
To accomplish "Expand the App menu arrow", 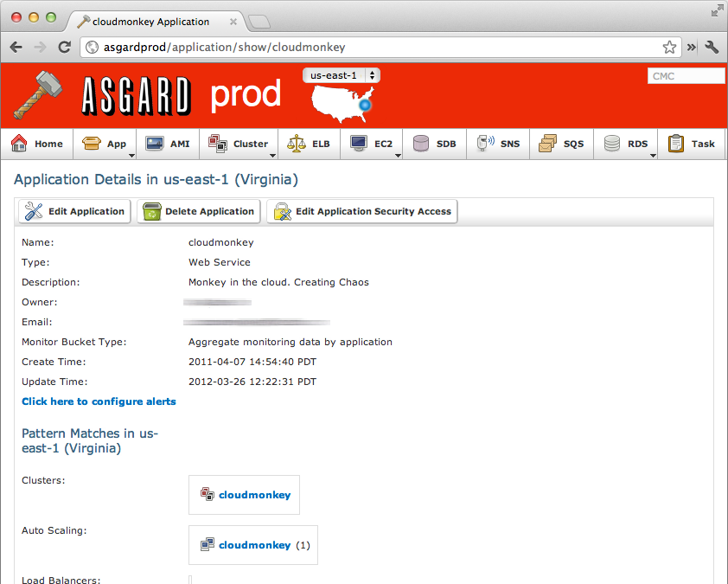I will 132,156.
